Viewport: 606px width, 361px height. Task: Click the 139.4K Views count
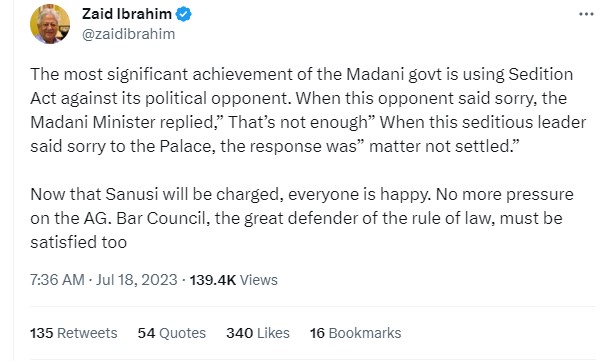(x=233, y=279)
